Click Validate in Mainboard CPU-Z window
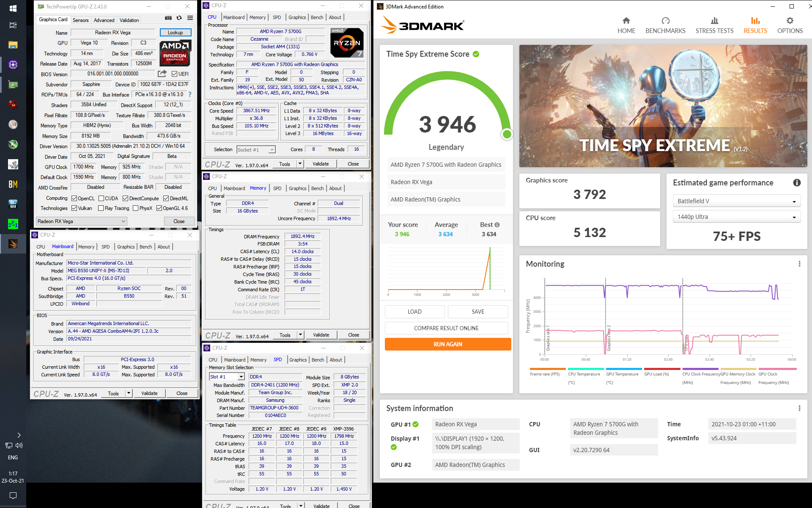The width and height of the screenshot is (812, 508). coord(149,393)
